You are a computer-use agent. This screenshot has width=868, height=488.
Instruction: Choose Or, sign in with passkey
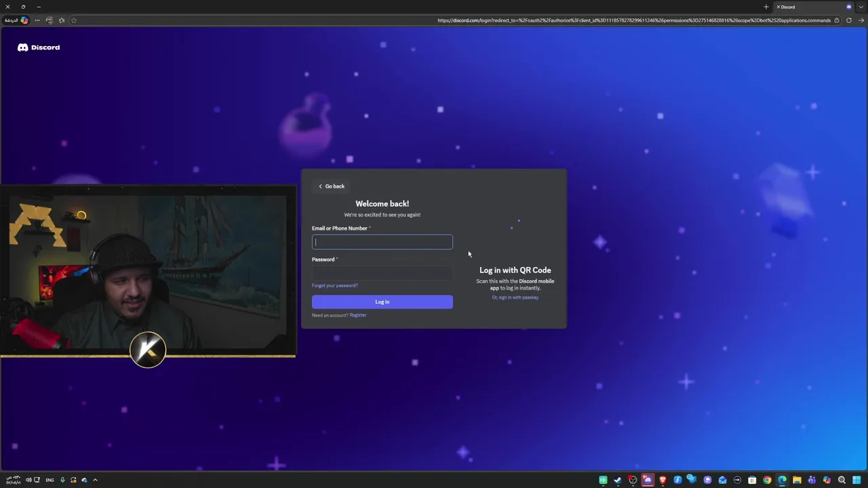click(x=515, y=298)
